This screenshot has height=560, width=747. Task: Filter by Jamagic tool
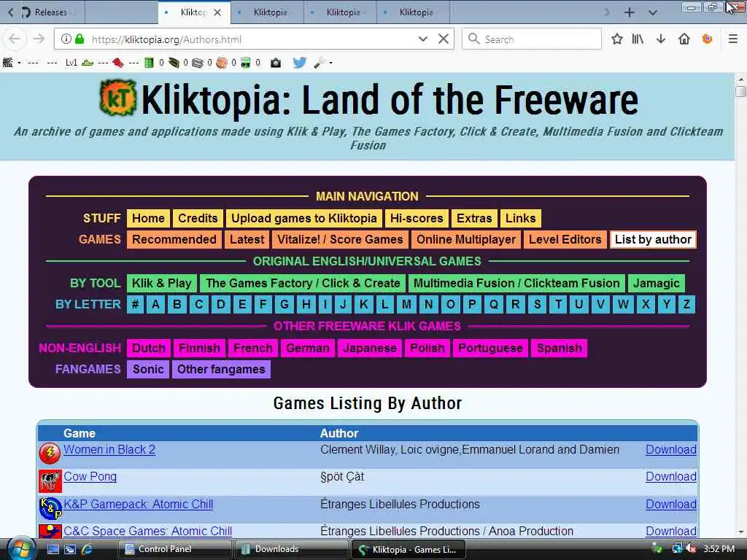656,283
